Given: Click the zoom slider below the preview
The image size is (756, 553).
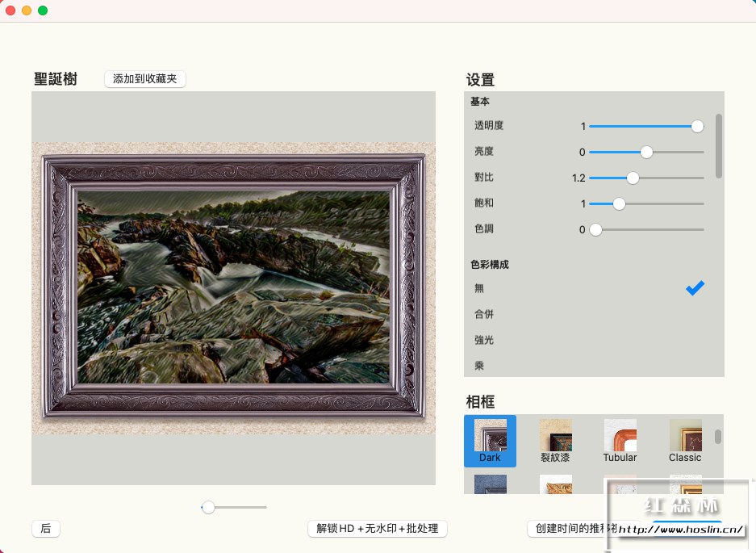Looking at the screenshot, I should point(234,507).
